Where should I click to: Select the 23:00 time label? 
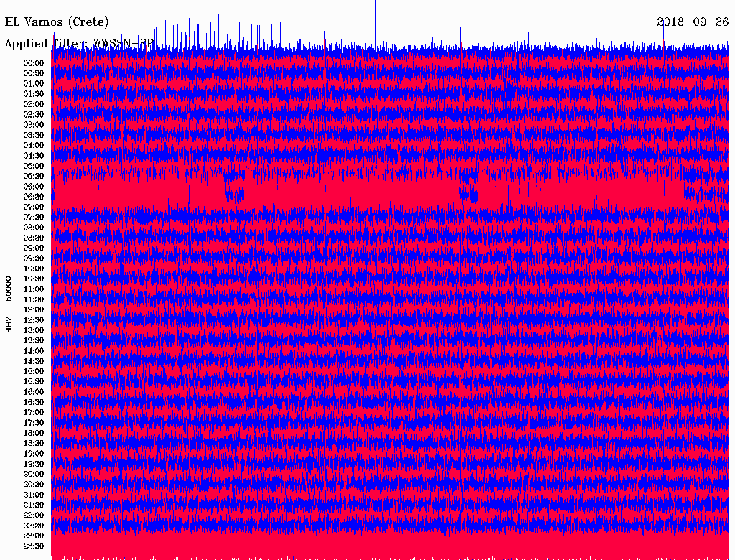point(34,536)
